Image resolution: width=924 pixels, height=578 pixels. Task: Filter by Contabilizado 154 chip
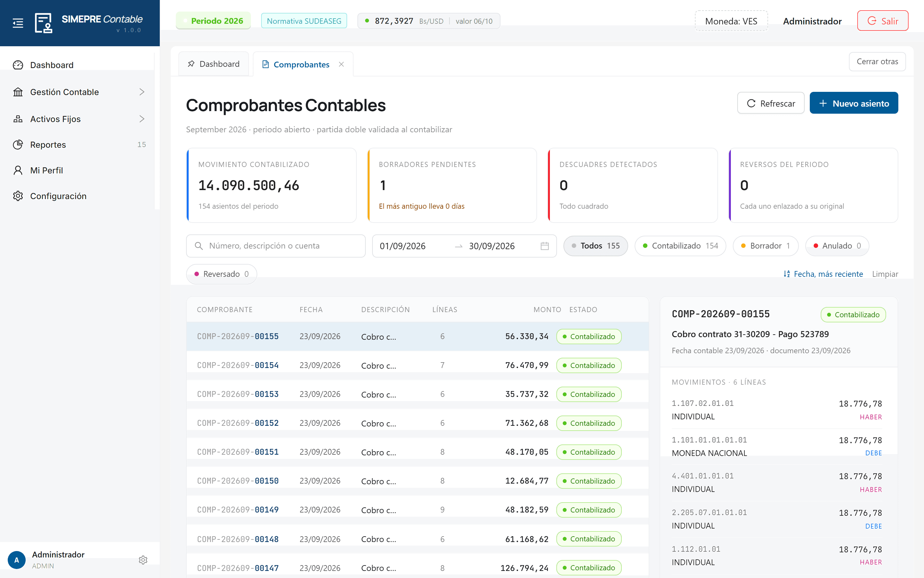680,246
